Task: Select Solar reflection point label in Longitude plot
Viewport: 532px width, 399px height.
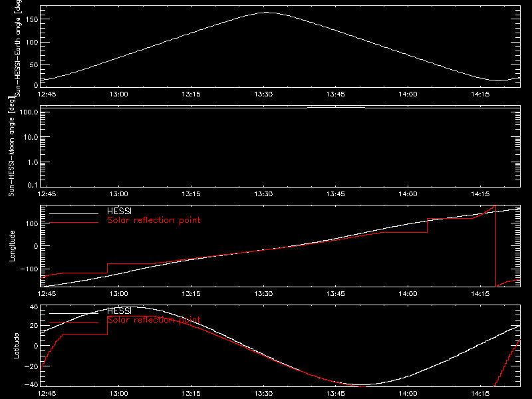Action: point(154,220)
